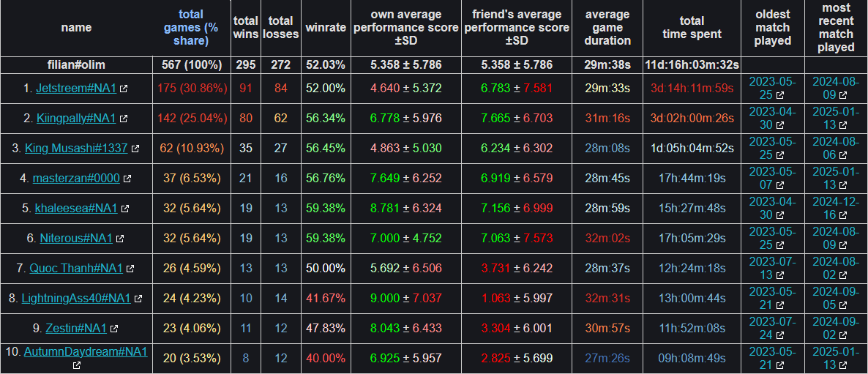Sort by total time spent header
The width and height of the screenshot is (868, 374).
(x=692, y=28)
